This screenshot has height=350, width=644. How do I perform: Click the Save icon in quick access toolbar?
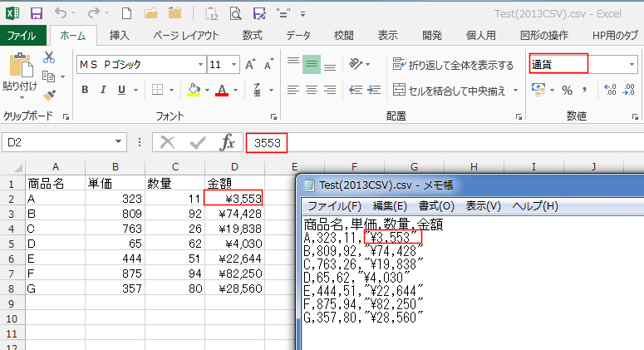tap(37, 13)
